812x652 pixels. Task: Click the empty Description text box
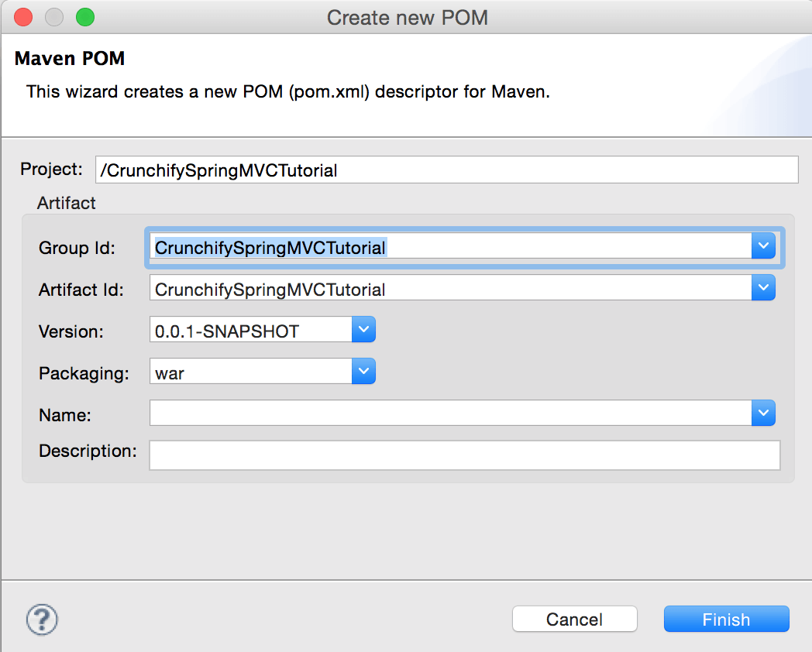[x=464, y=455]
